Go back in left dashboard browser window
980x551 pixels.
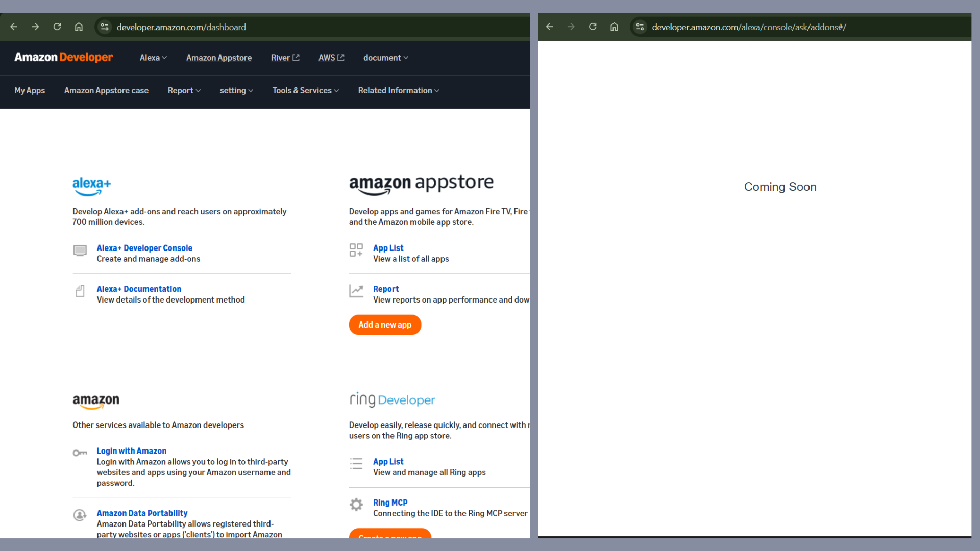14,27
